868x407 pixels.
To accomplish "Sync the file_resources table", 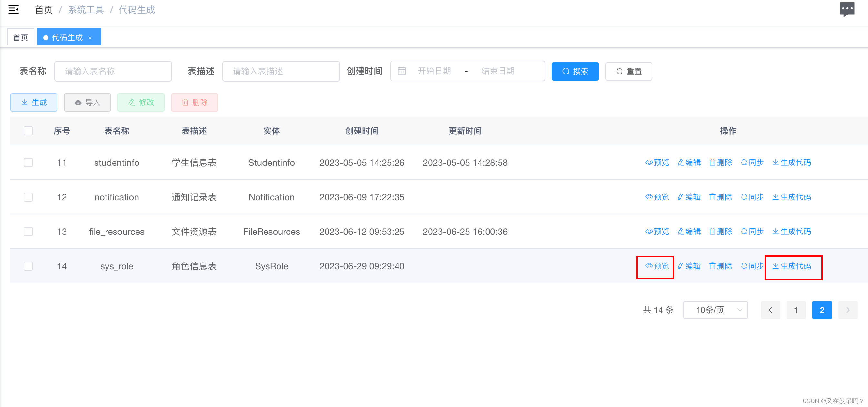I will coord(752,232).
